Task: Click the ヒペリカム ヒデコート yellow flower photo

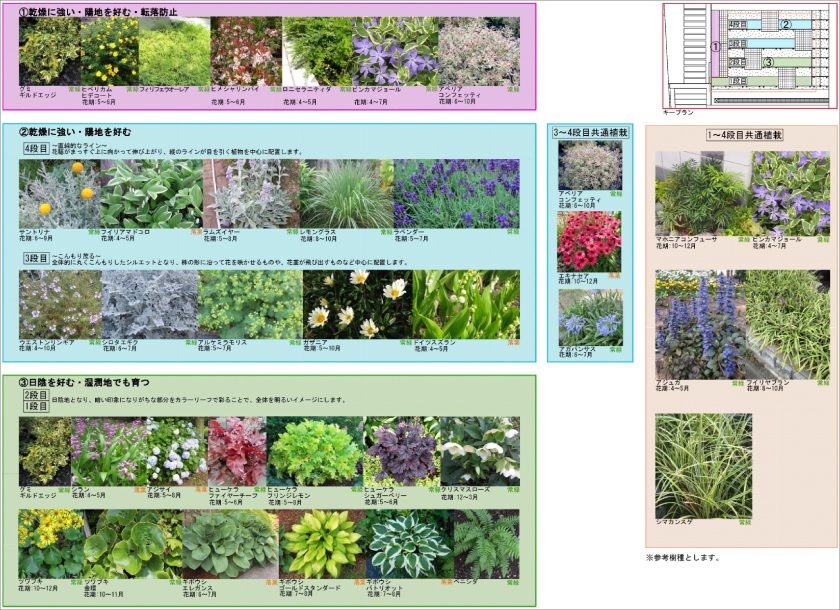Action: 109,51
